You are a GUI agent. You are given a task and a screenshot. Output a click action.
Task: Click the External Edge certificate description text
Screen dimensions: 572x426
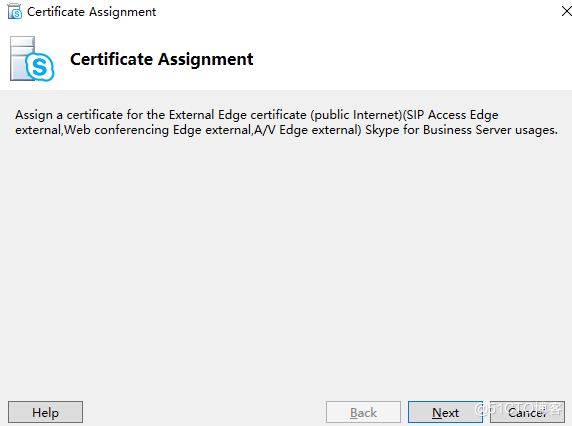[286, 122]
